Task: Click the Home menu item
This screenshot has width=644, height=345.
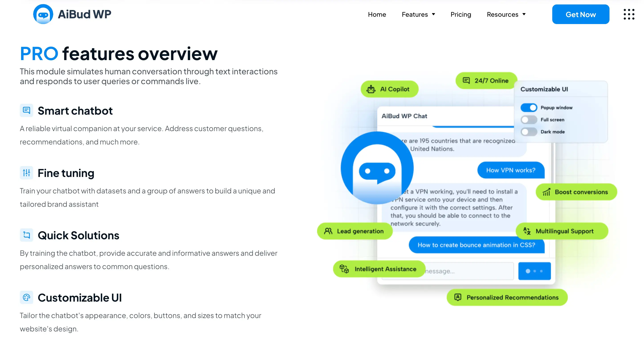Action: tap(377, 14)
